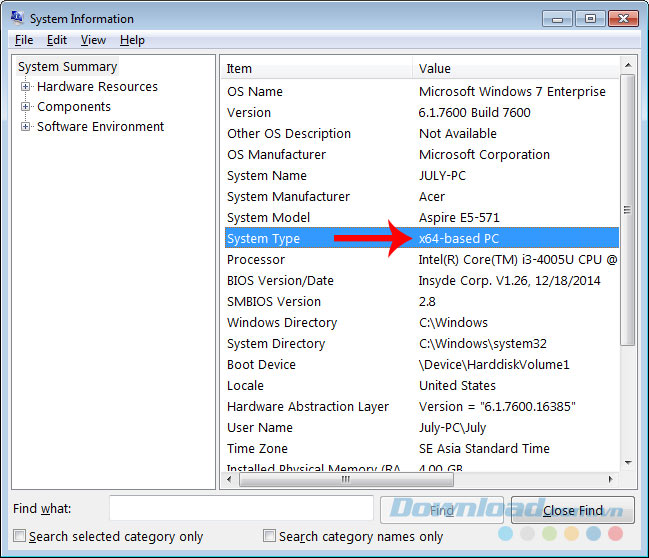Click the Close Find button
The image size is (649, 558).
coord(572,510)
